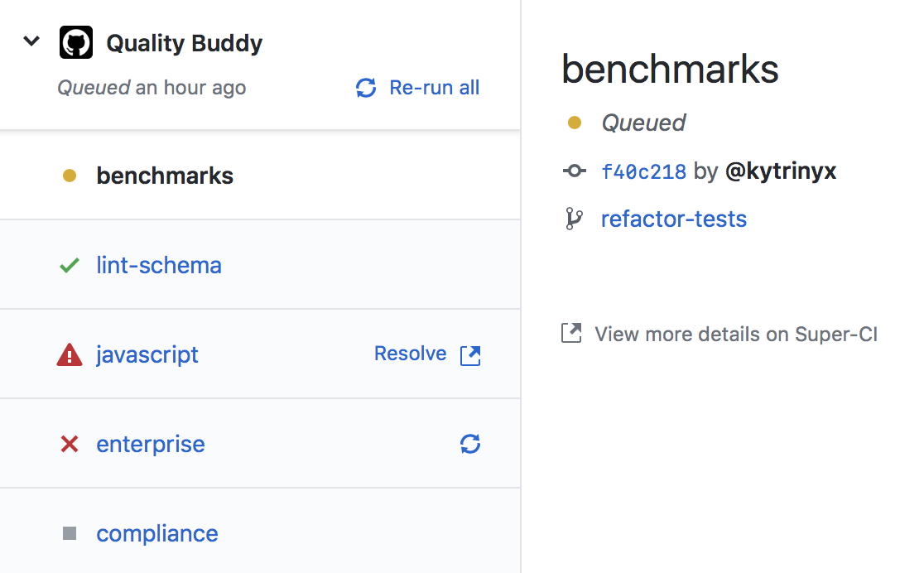Select the benchmarks check row
Image resolution: width=924 pixels, height=573 pixels.
[260, 175]
